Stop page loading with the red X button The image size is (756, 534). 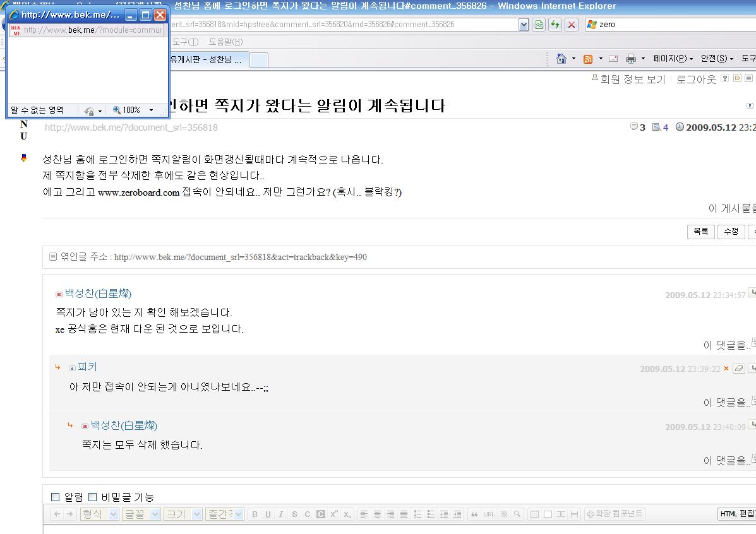pyautogui.click(x=572, y=25)
